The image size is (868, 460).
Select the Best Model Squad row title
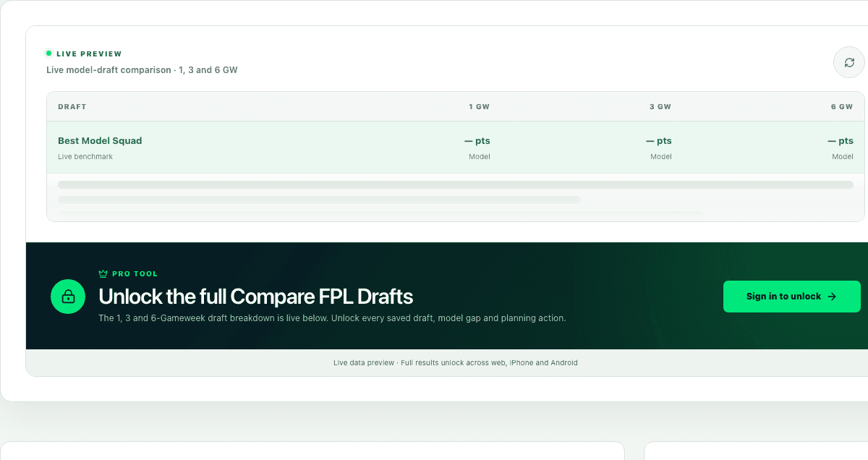tap(100, 141)
